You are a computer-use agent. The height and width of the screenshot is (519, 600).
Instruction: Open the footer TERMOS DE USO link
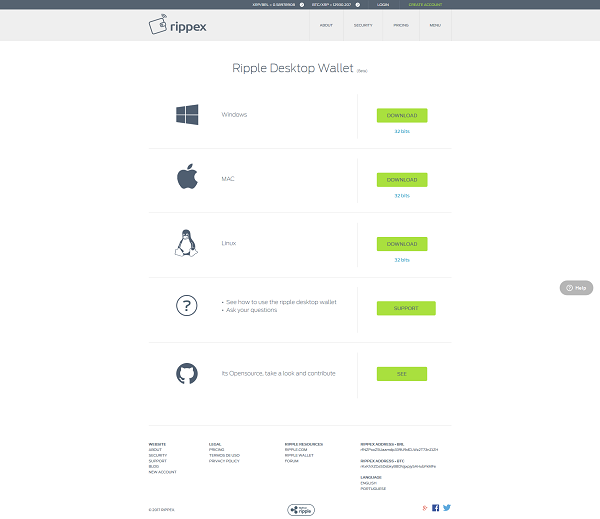(x=224, y=455)
